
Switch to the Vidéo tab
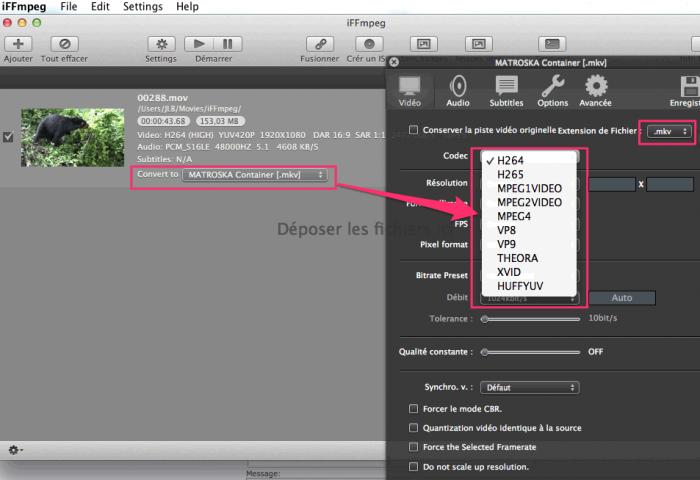(409, 91)
